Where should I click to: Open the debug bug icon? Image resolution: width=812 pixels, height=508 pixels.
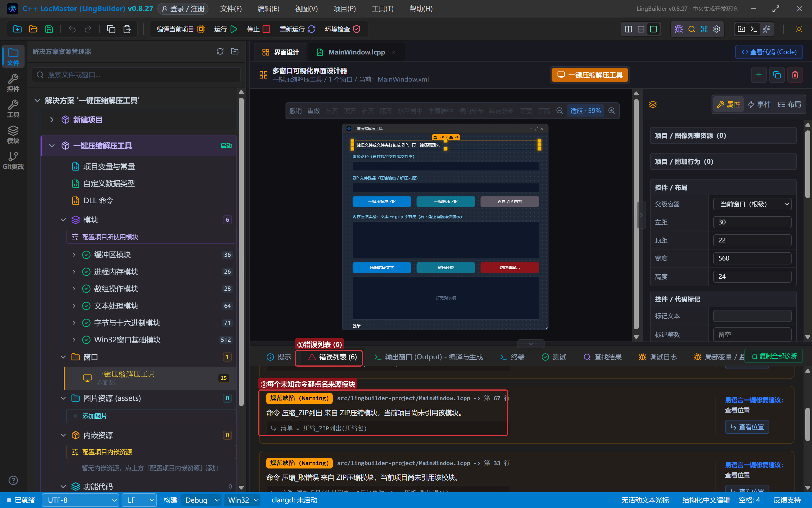coord(679,29)
